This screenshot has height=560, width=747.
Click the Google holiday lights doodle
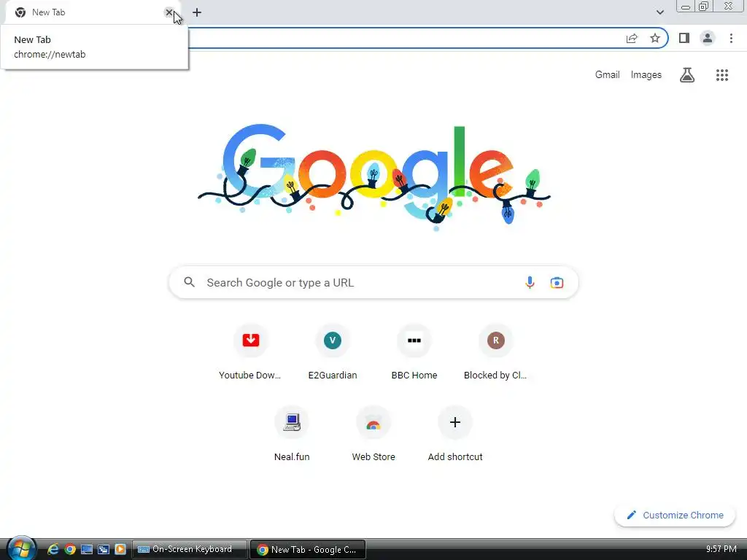(374, 178)
